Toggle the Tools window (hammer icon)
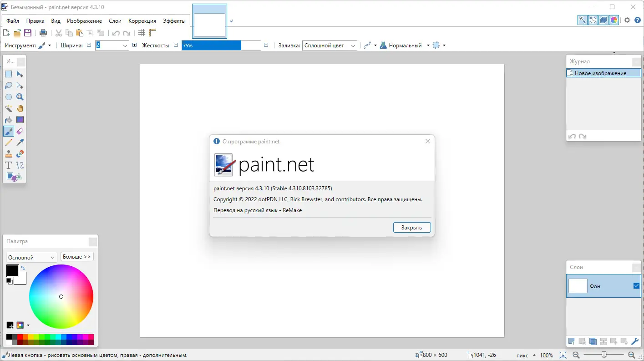The height and width of the screenshot is (361, 644). (x=583, y=20)
